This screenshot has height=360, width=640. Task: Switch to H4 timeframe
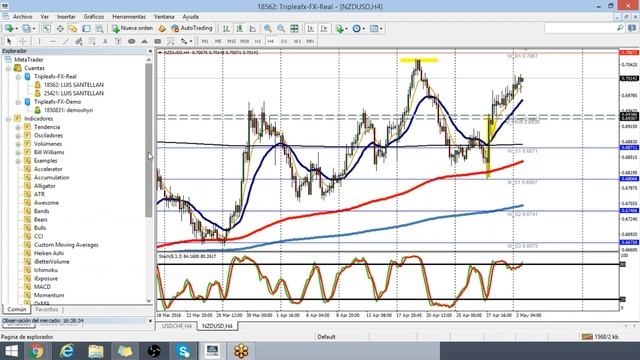[271, 41]
